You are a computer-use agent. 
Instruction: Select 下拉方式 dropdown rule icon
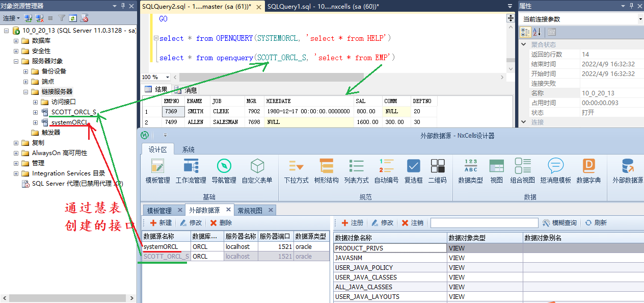pos(296,171)
